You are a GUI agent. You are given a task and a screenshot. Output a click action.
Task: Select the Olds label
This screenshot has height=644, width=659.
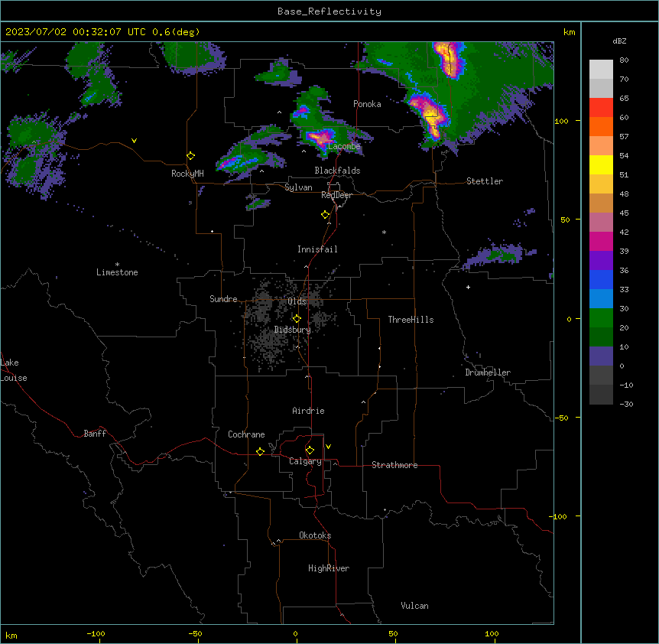point(297,301)
